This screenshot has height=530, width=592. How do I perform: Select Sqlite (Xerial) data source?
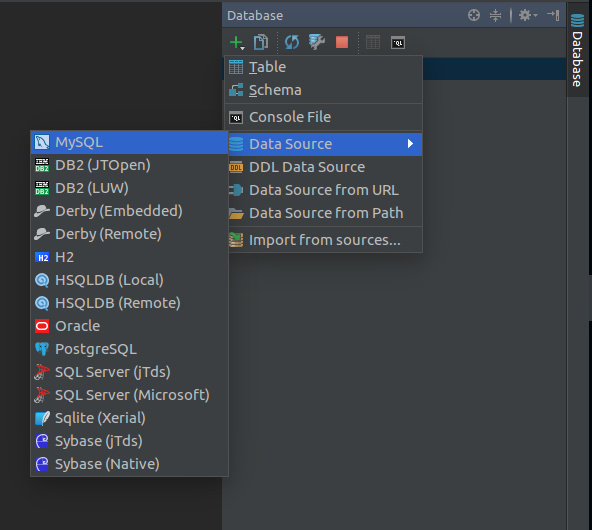click(130, 418)
